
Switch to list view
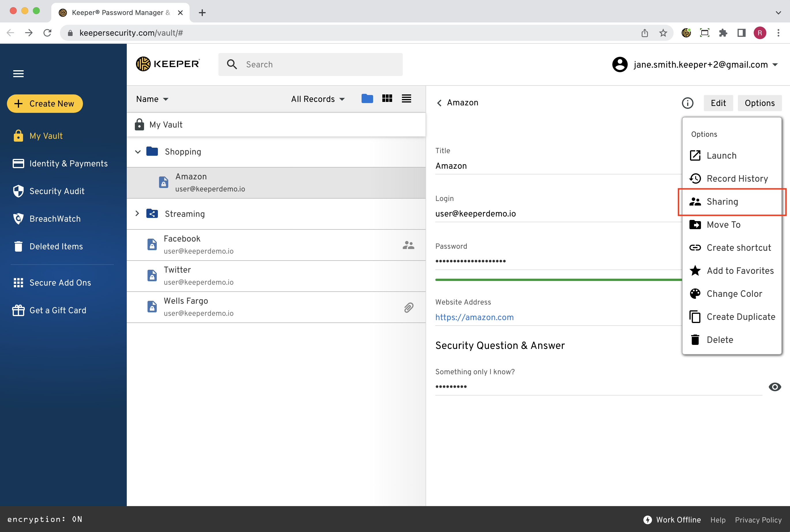click(406, 98)
